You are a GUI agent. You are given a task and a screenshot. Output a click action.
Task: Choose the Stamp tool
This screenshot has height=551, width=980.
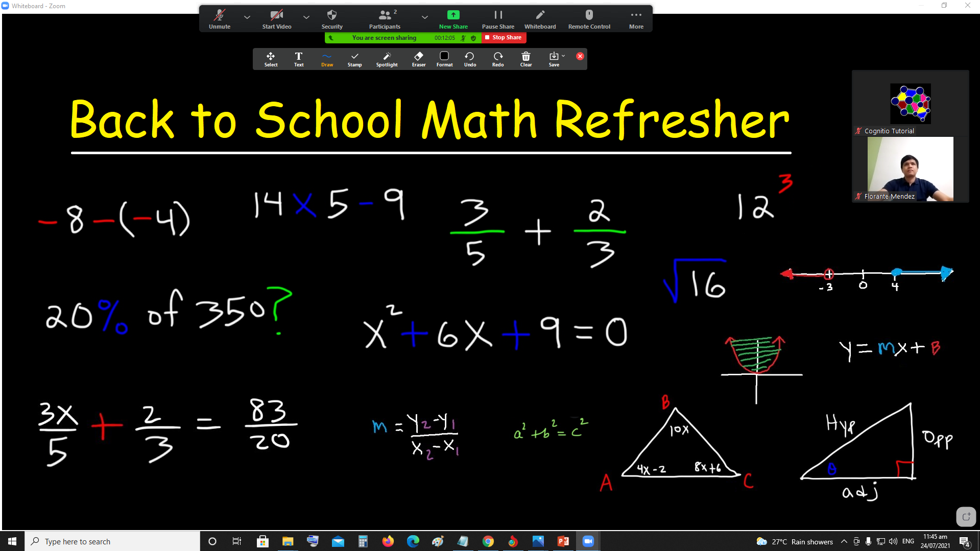355,59
